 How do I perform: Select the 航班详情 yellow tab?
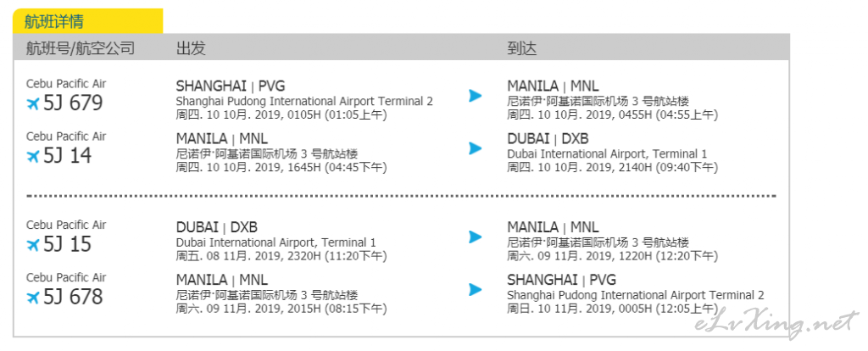(x=88, y=21)
